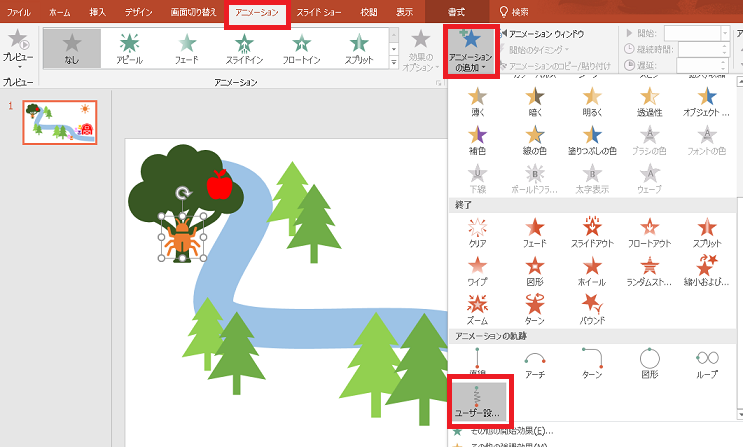Switch to the デザイン tab

click(x=138, y=12)
